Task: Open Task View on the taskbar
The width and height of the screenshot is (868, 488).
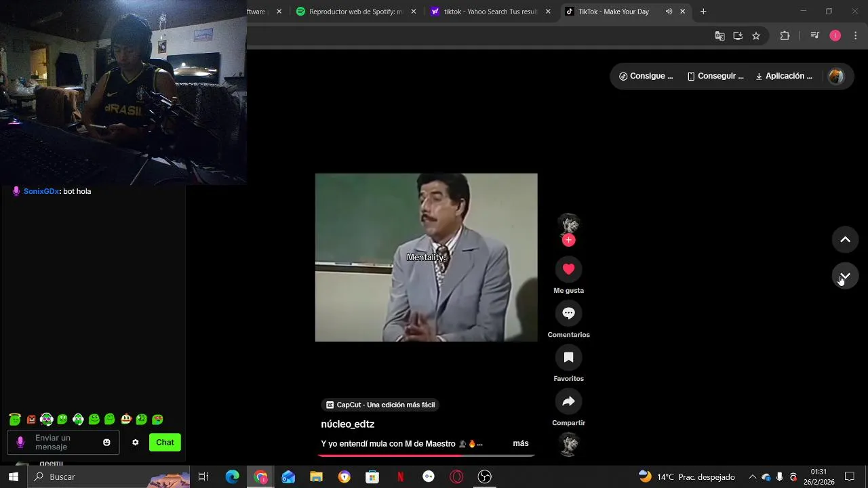Action: tap(203, 477)
